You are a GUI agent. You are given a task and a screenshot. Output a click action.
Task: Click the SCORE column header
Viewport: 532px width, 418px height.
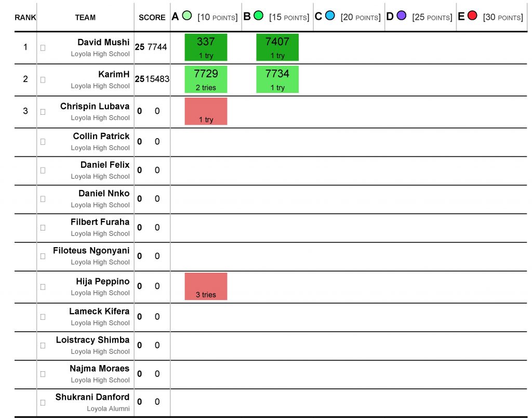click(x=152, y=18)
